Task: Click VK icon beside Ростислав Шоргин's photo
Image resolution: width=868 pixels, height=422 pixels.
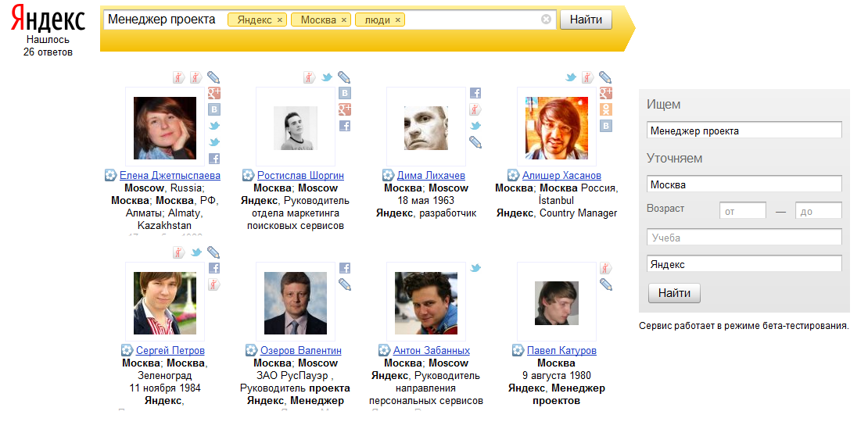Action: click(x=345, y=93)
